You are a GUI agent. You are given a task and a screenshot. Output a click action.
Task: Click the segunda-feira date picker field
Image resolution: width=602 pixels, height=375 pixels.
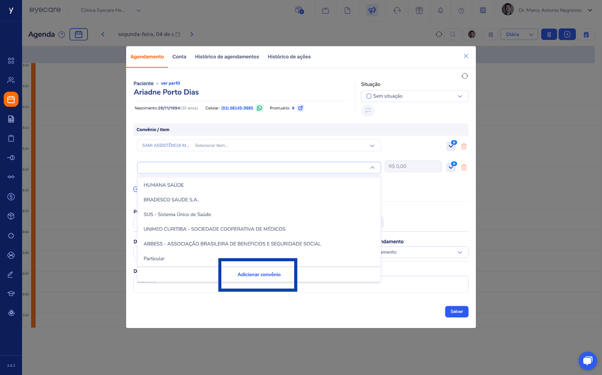(149, 35)
